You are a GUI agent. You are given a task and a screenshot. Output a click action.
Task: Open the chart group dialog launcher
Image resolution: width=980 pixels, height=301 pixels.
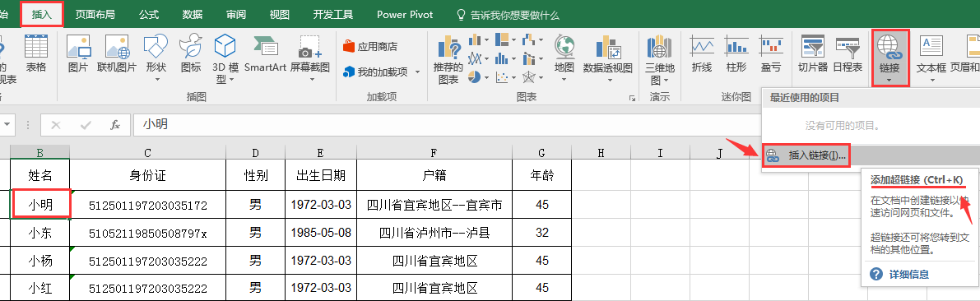(632, 98)
